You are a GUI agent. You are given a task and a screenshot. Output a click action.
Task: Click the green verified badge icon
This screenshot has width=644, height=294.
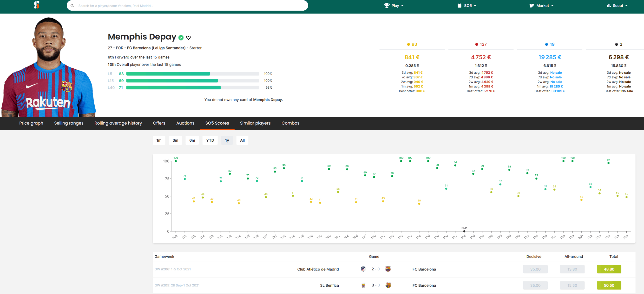tap(181, 38)
